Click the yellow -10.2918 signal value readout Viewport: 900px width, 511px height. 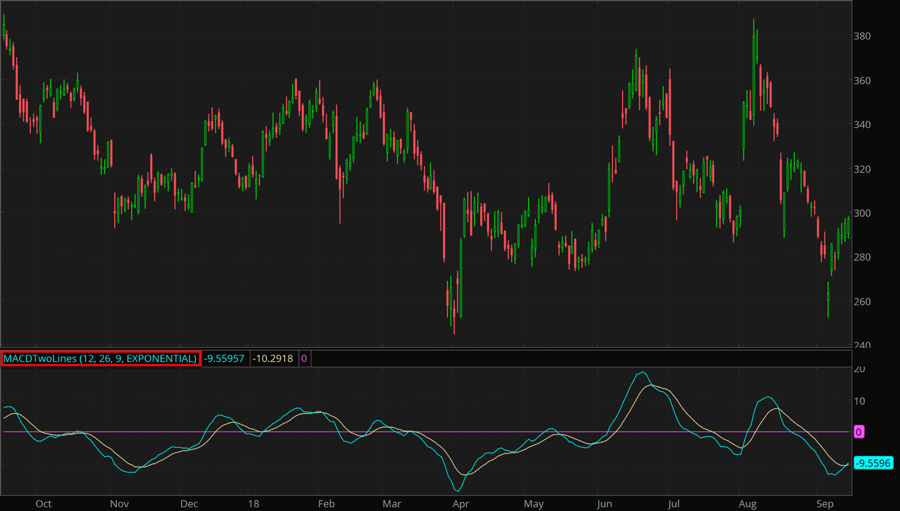click(x=271, y=358)
